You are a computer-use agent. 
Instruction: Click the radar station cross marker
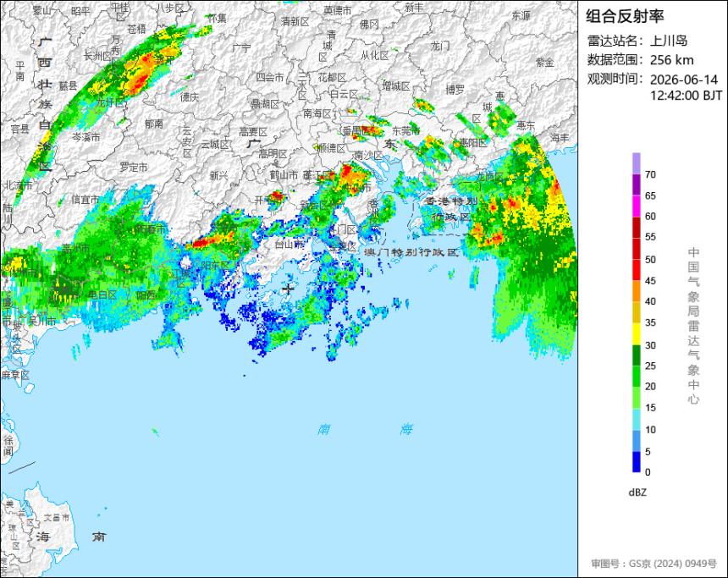pos(289,289)
